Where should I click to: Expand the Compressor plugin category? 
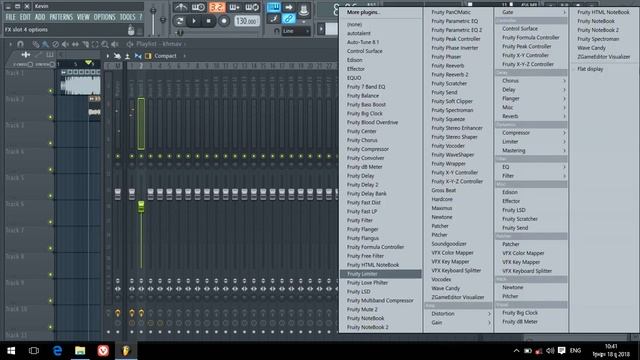tap(531, 133)
